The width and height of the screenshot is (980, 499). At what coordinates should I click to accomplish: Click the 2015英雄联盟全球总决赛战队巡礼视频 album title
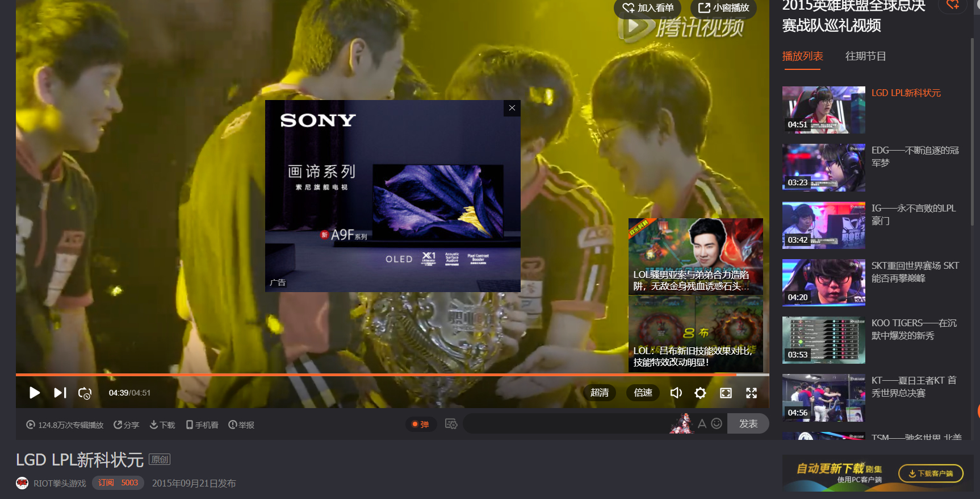pyautogui.click(x=854, y=16)
